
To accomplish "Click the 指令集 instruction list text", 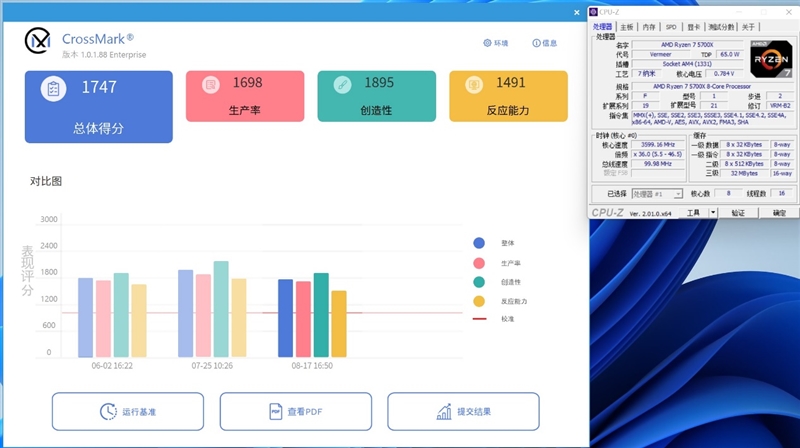I will pyautogui.click(x=712, y=119).
